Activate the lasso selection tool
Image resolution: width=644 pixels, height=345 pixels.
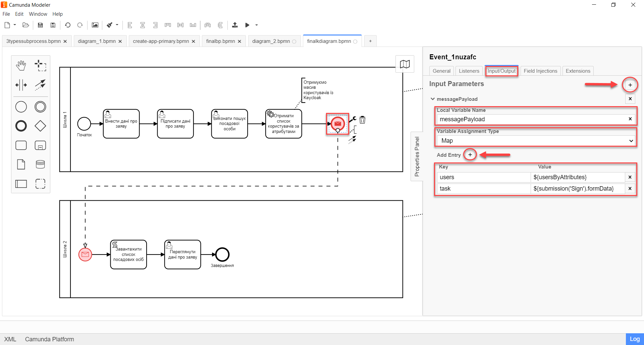coord(40,66)
